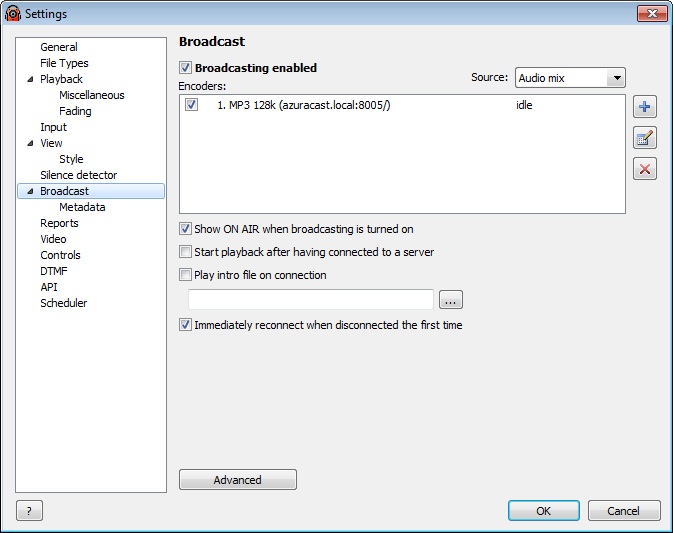673x533 pixels.
Task: Select File Types in the settings tree
Action: pos(64,63)
